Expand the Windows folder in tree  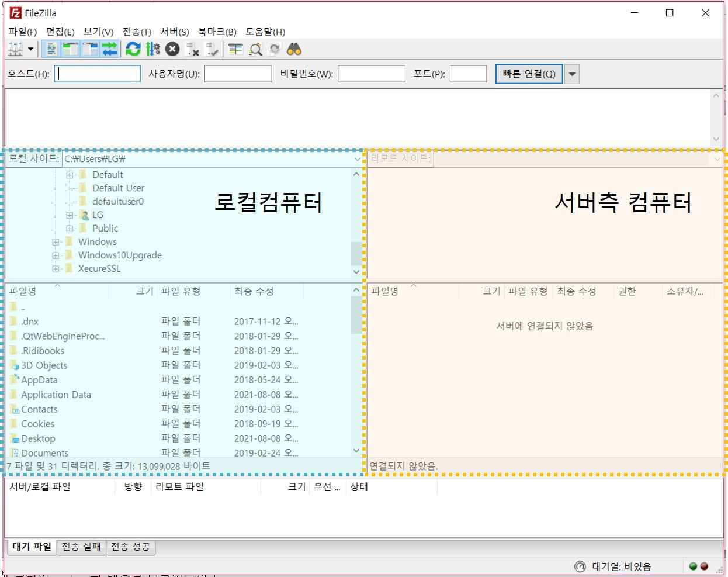[x=56, y=242]
